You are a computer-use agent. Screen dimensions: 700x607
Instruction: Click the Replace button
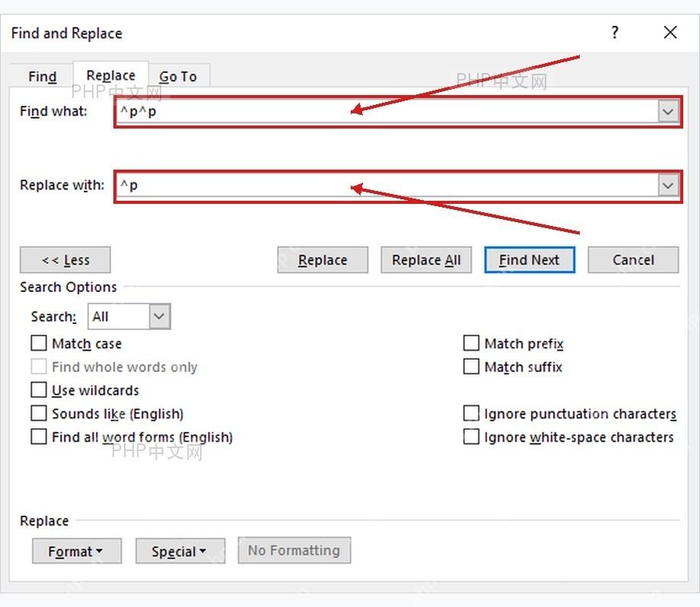(323, 259)
